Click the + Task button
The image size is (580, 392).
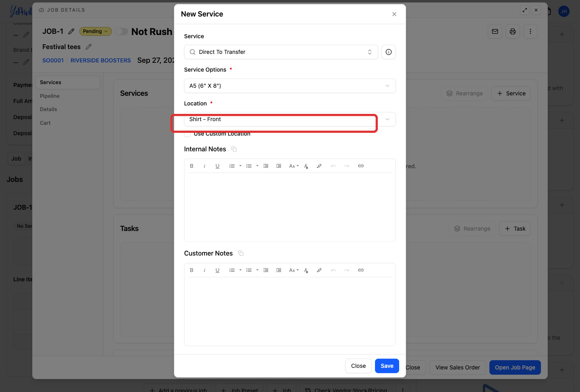[515, 229]
